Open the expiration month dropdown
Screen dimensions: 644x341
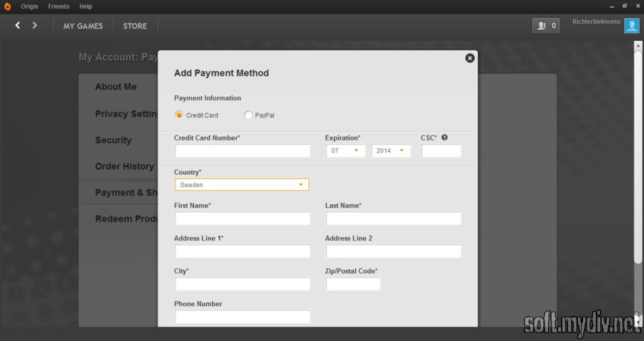click(x=346, y=150)
